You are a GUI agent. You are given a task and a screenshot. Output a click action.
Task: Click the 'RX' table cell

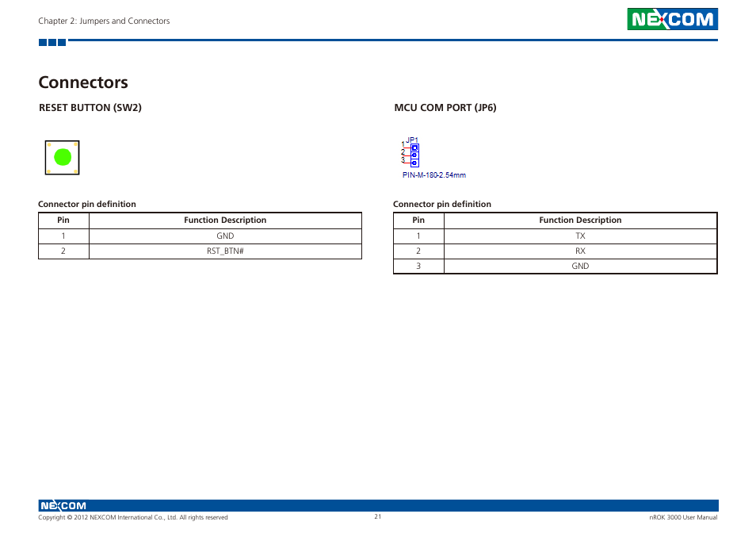pyautogui.click(x=581, y=251)
